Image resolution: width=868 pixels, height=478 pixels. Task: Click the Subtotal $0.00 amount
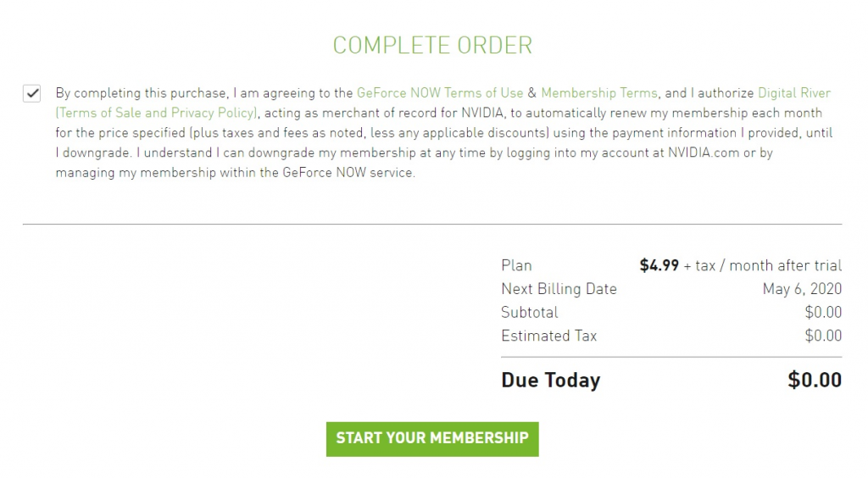click(x=823, y=313)
